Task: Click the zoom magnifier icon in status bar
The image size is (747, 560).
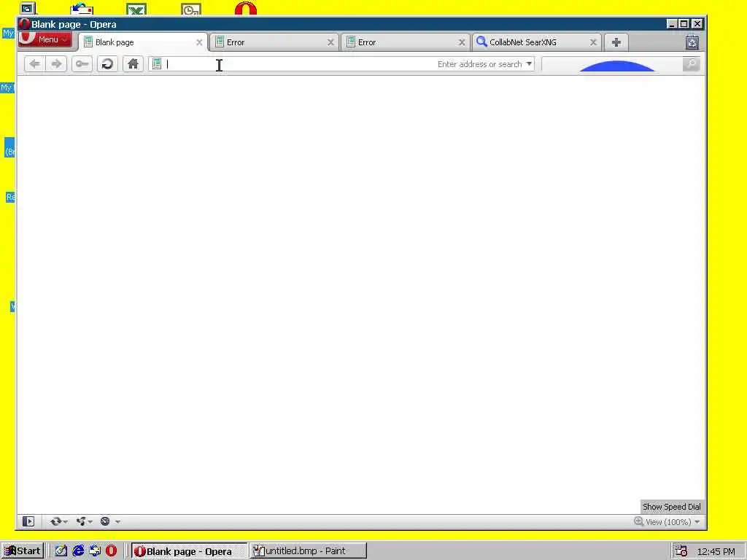Action: (639, 521)
